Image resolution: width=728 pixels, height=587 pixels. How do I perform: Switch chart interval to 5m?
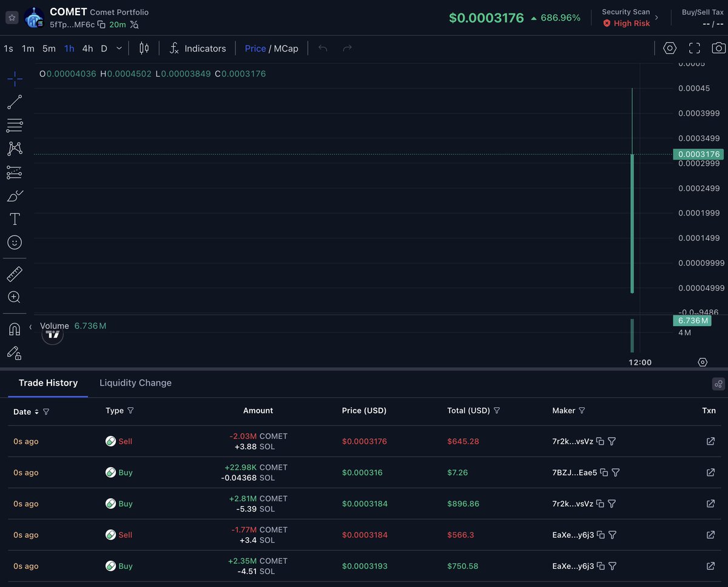pyautogui.click(x=49, y=49)
